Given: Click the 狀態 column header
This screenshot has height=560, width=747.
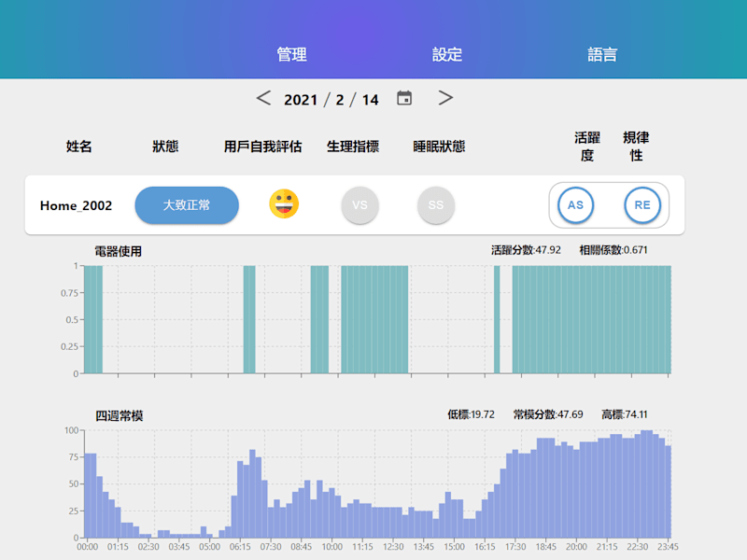Looking at the screenshot, I should click(x=165, y=147).
